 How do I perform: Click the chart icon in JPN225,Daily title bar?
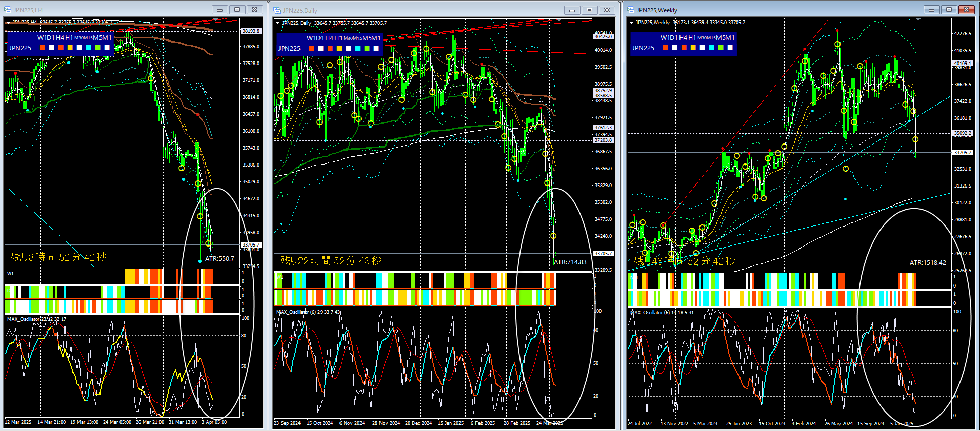(x=277, y=10)
